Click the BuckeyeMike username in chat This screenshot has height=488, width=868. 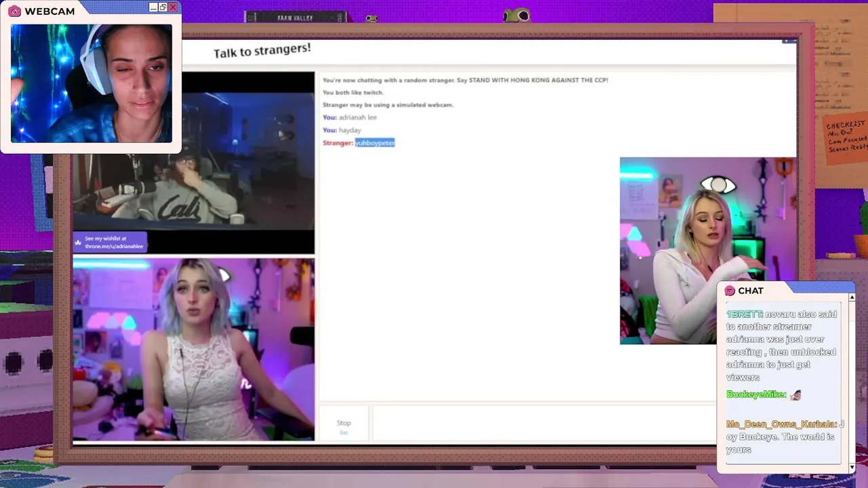(x=756, y=394)
